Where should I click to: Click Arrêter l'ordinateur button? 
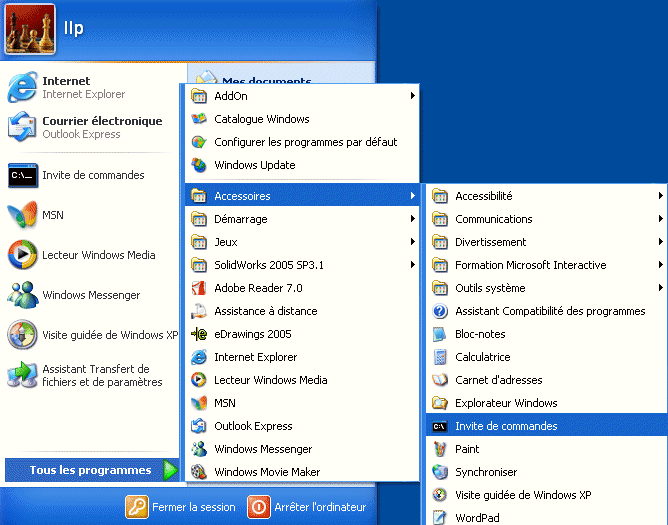(x=307, y=507)
